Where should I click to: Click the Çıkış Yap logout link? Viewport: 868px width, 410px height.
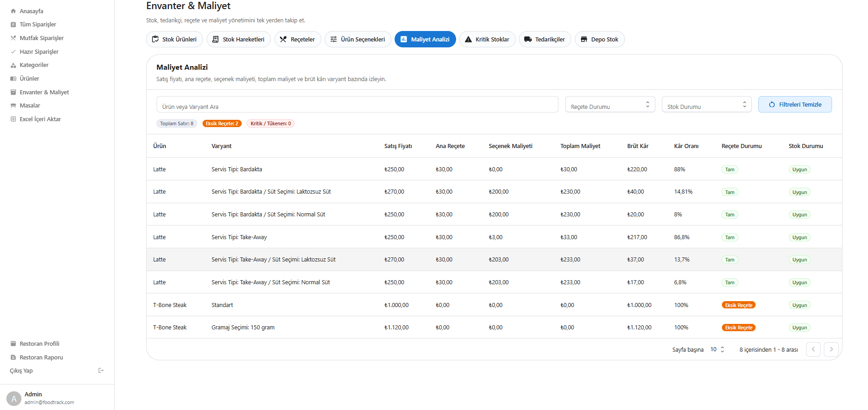pyautogui.click(x=21, y=370)
